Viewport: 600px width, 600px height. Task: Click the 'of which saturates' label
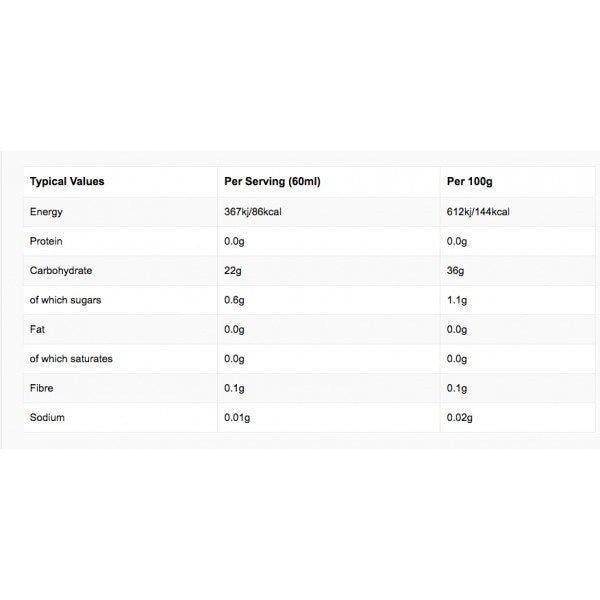[x=70, y=358]
